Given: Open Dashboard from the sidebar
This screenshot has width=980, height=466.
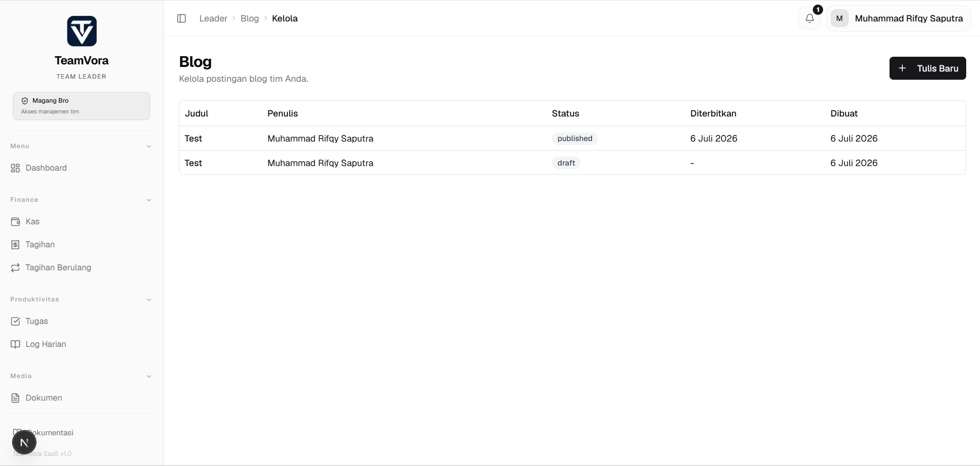Looking at the screenshot, I should click(82, 168).
